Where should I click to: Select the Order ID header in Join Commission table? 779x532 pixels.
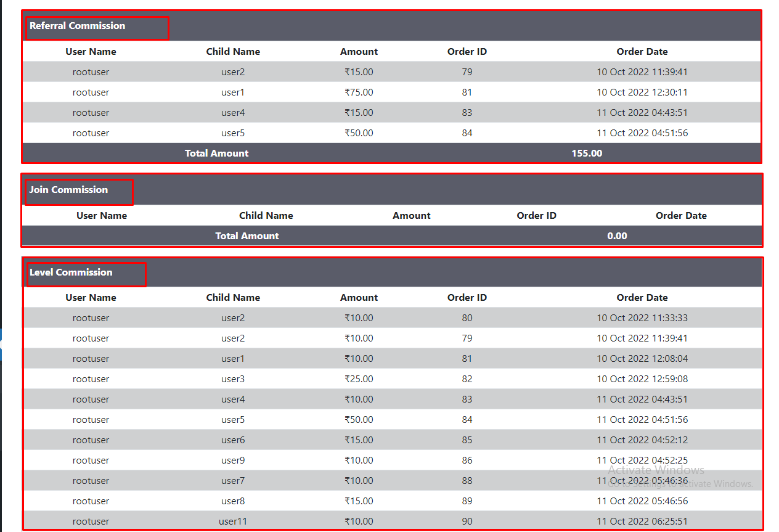click(x=536, y=216)
